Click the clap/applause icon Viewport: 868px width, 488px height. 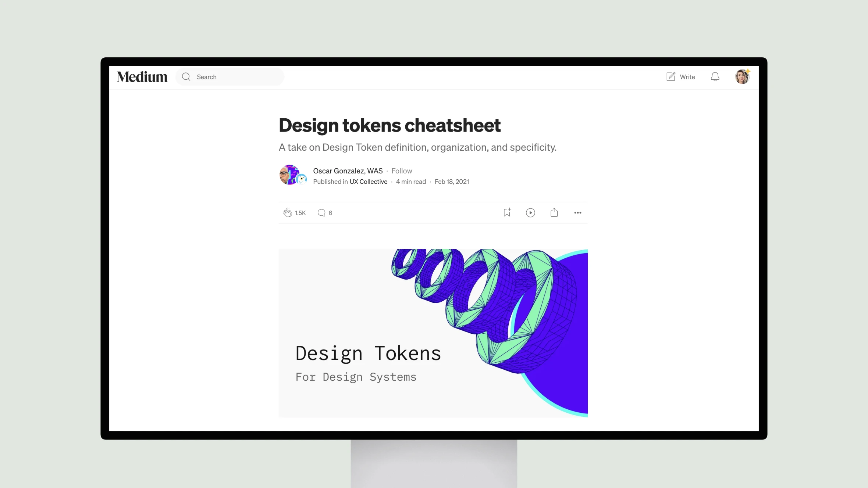tap(288, 212)
